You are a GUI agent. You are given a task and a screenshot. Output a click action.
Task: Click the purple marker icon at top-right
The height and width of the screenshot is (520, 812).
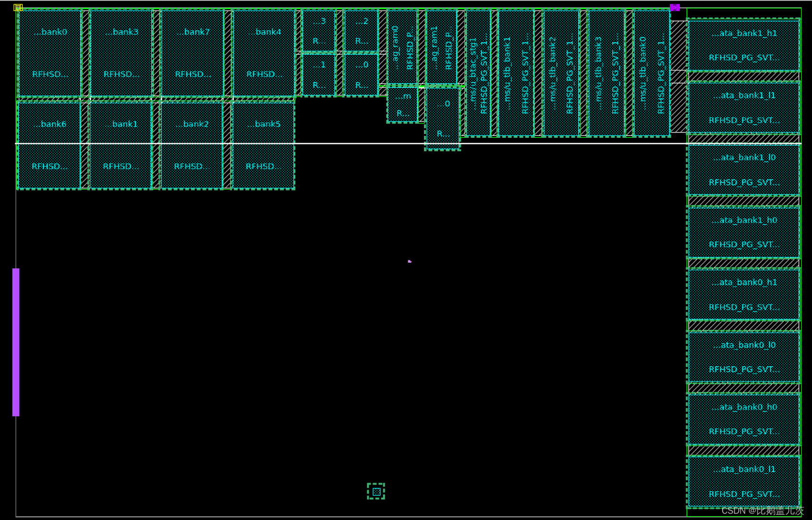(x=675, y=7)
